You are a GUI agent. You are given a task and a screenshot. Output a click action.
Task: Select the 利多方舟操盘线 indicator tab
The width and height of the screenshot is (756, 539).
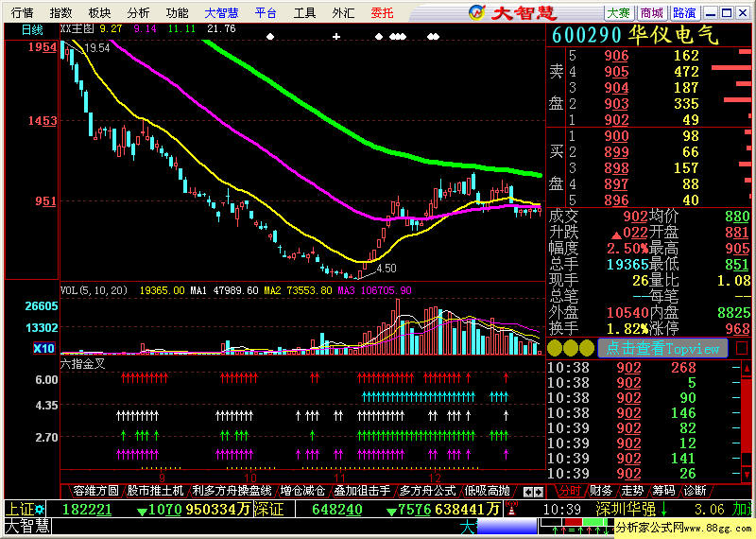232,491
